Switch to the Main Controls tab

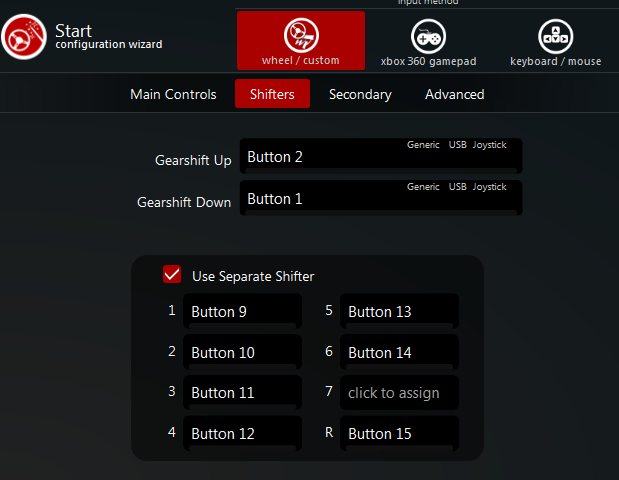[x=173, y=94]
